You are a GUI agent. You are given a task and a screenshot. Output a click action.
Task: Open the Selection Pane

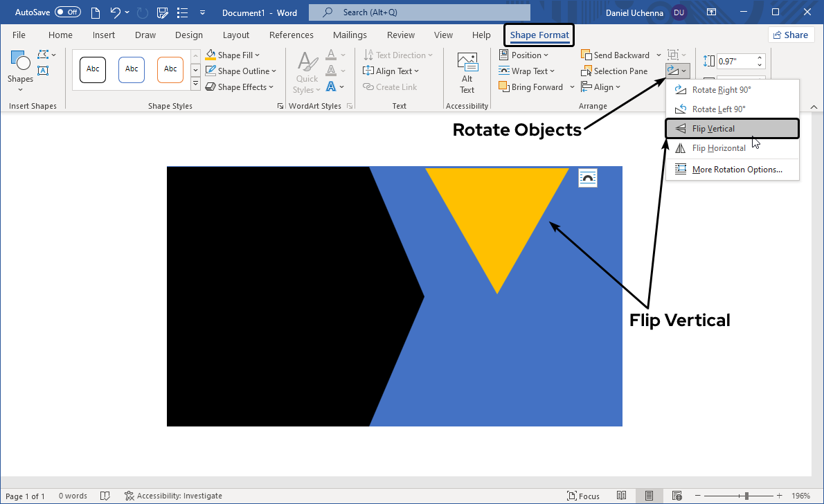(614, 71)
